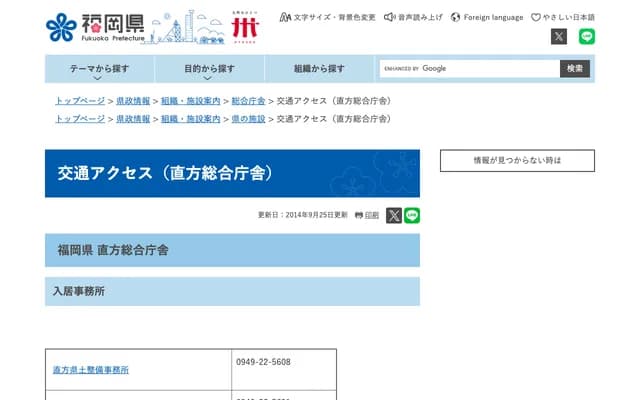Click the 福岡県 直方総合庁舎 heading
Viewport: 640px width, 400px height.
tap(113, 250)
